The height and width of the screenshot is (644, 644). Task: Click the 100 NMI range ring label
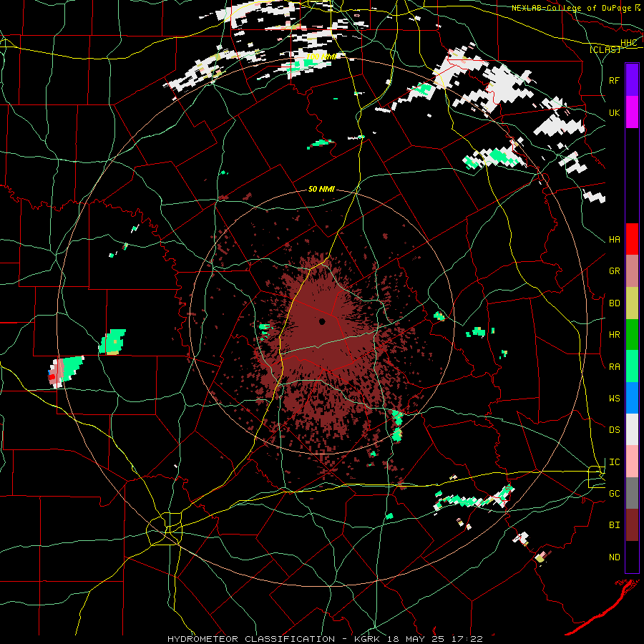click(x=321, y=57)
